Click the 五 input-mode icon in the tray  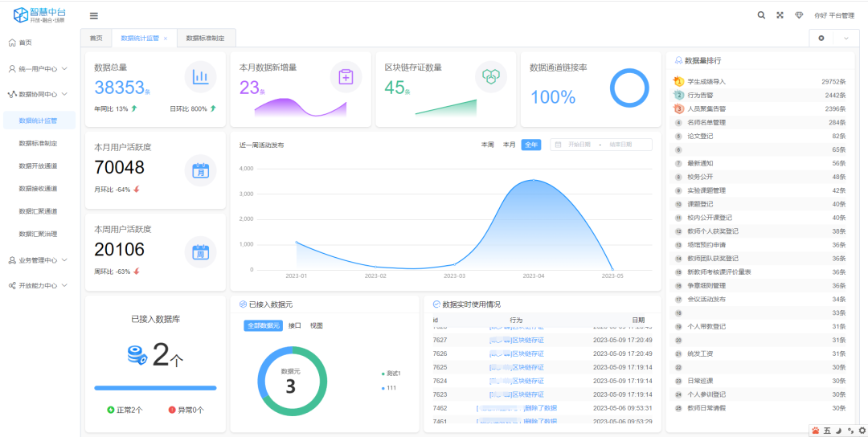pyautogui.click(x=827, y=431)
